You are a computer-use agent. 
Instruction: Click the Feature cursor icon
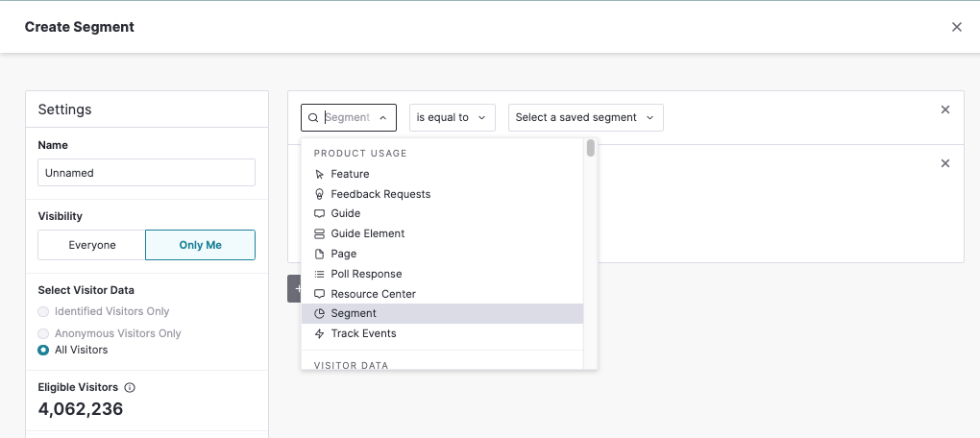[x=320, y=174]
